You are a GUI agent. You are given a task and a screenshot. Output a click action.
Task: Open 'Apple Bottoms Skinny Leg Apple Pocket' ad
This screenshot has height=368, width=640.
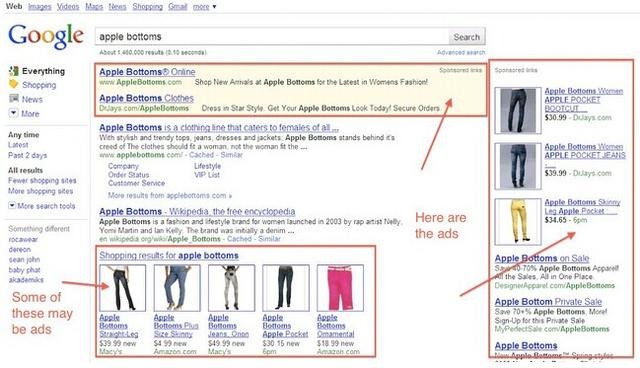point(582,206)
